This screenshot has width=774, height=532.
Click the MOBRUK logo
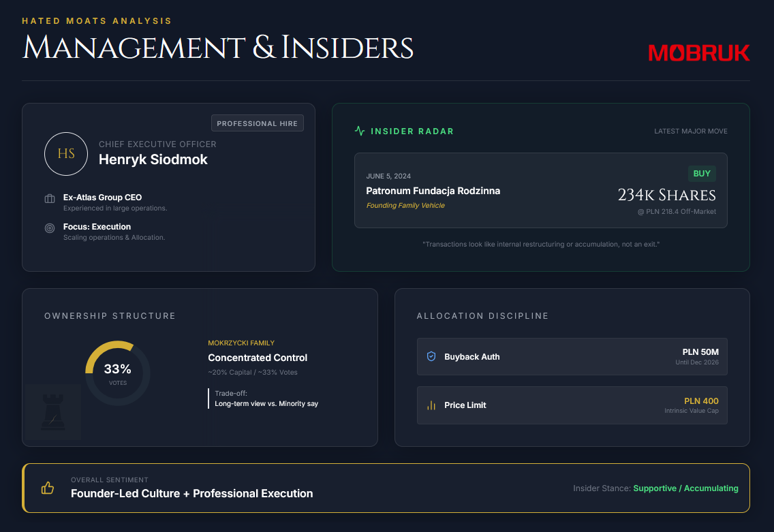pos(699,53)
